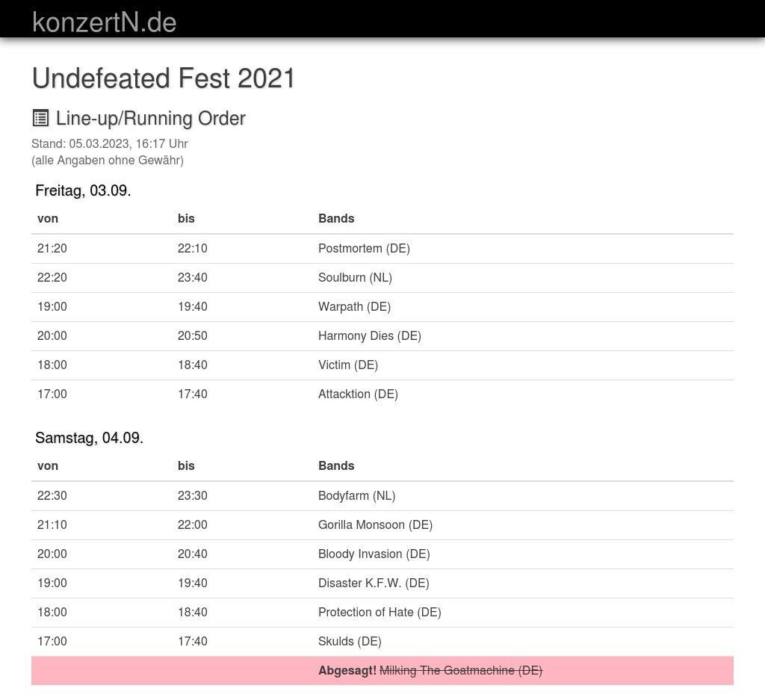Click the Line-up list icon
This screenshot has width=765, height=700.
(x=40, y=118)
